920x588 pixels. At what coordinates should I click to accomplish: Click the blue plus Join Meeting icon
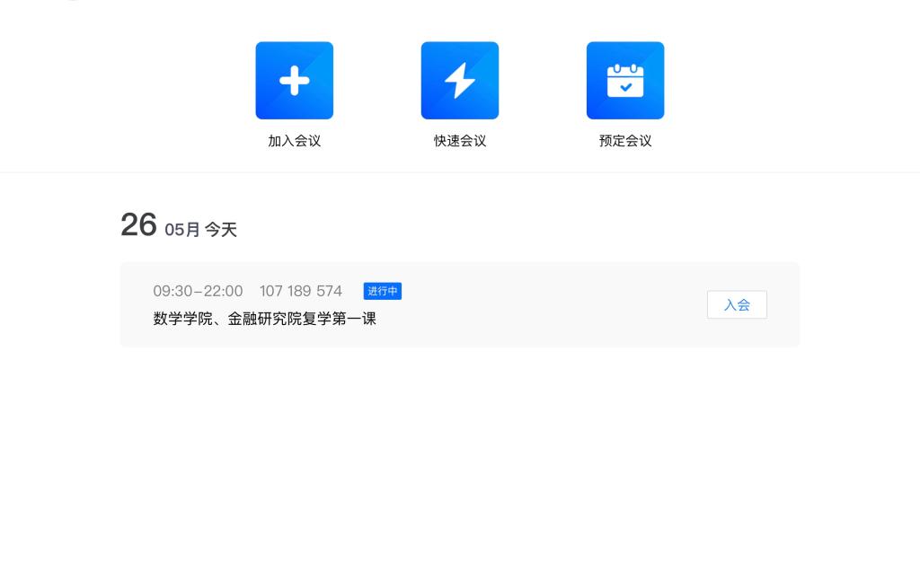pos(294,81)
